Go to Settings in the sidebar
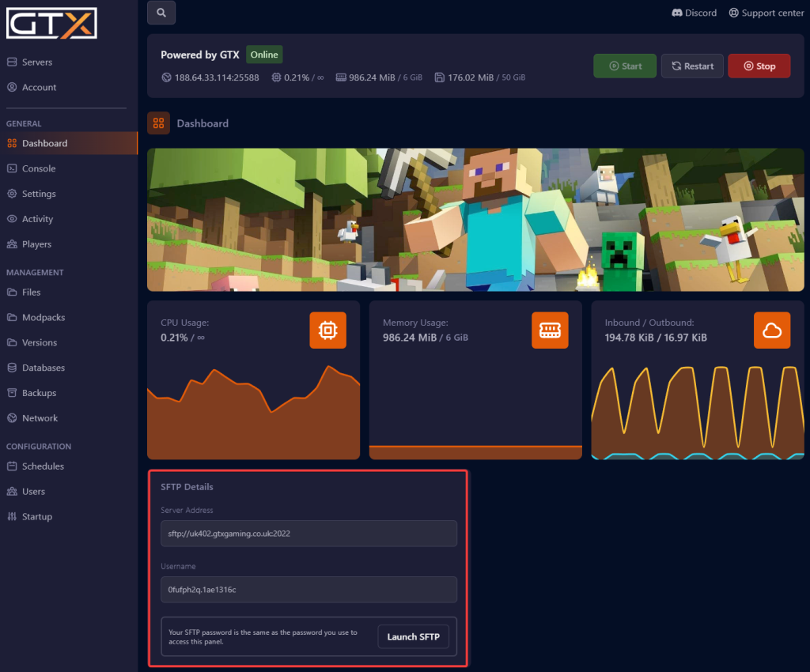810x672 pixels. (69, 194)
